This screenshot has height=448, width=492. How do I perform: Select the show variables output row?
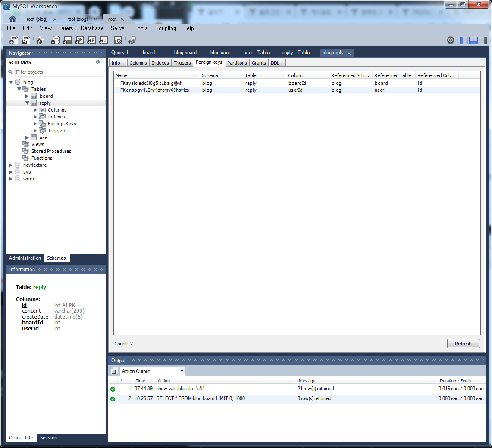297,389
